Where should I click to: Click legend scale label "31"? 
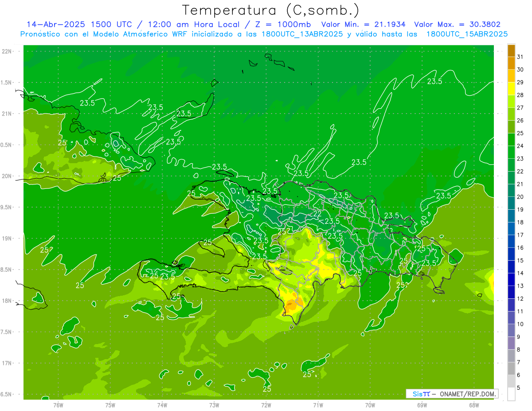520,57
